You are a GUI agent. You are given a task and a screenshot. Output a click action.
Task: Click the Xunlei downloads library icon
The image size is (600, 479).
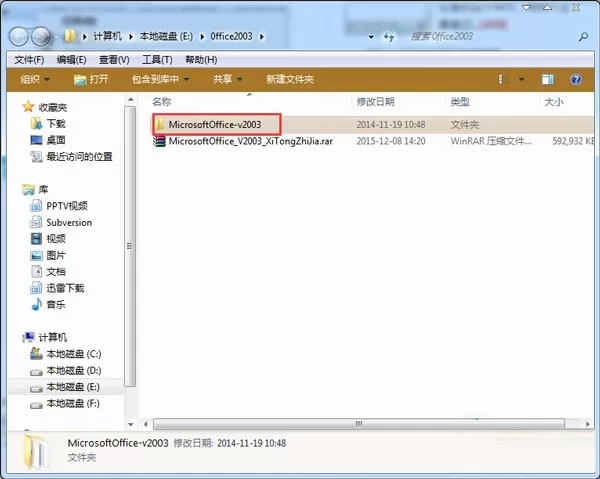pos(36,288)
